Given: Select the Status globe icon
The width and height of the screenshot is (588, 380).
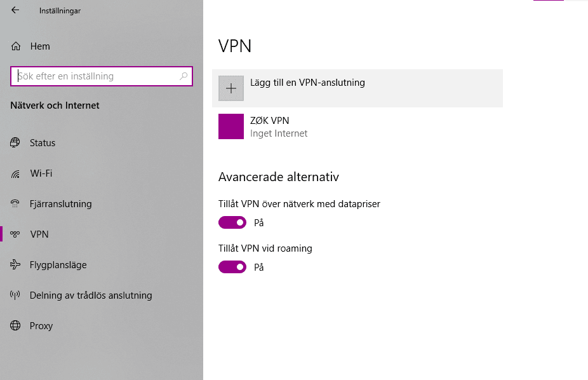Looking at the screenshot, I should pos(15,142).
